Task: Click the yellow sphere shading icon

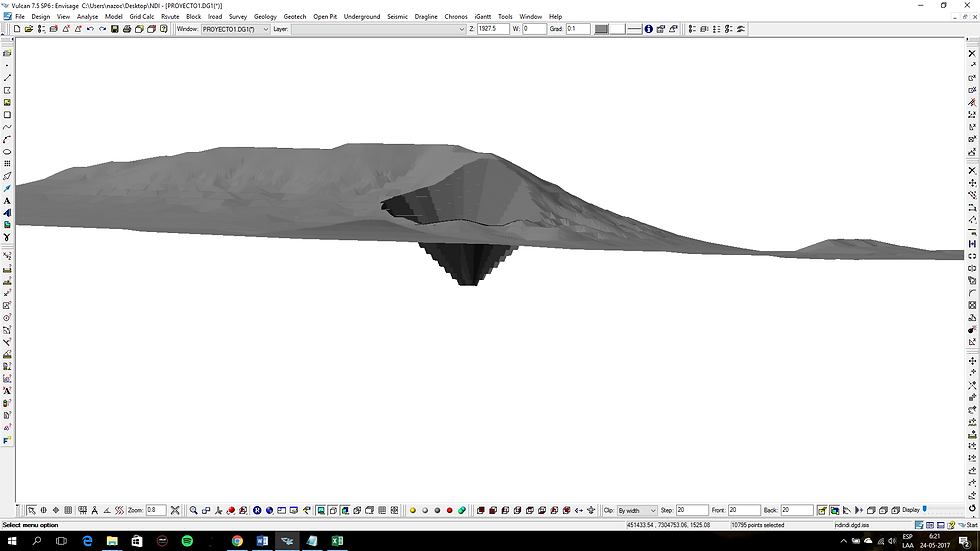Action: coord(412,510)
